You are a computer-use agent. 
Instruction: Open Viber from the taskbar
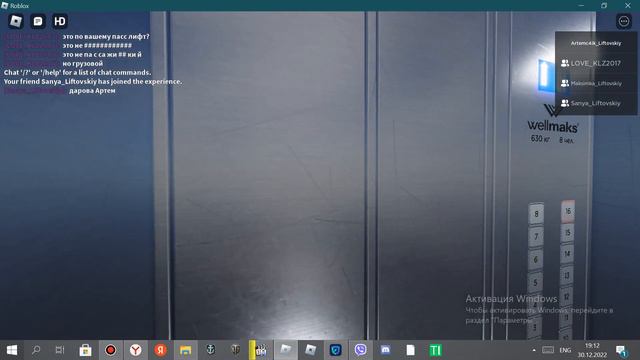[360, 350]
